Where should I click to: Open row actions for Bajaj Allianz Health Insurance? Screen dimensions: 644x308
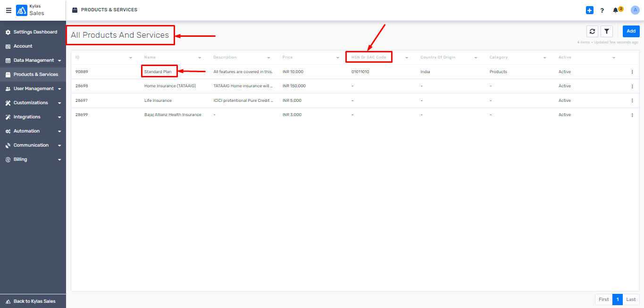tap(632, 115)
